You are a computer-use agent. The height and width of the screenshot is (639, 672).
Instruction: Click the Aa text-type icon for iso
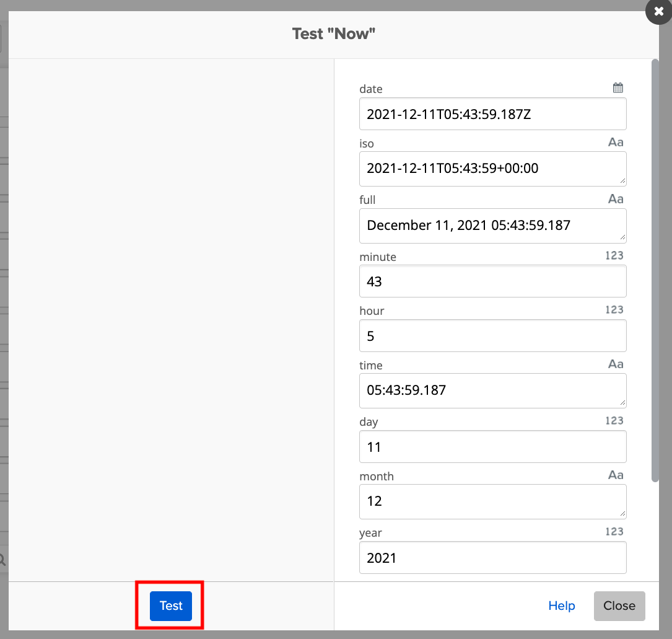[x=615, y=143]
